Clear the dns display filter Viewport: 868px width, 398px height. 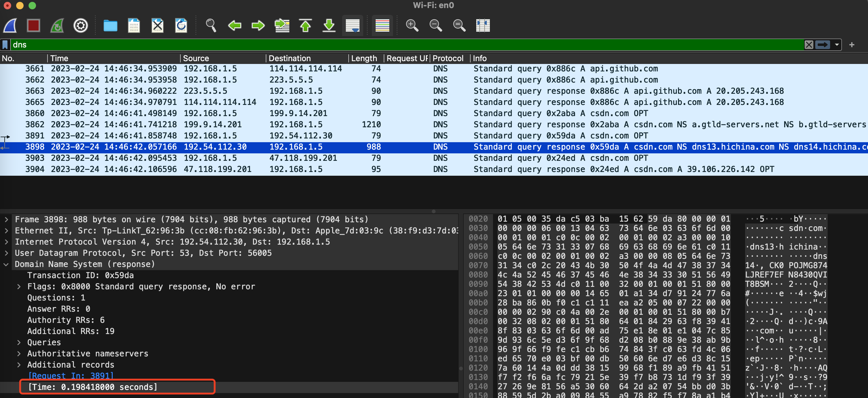click(809, 44)
